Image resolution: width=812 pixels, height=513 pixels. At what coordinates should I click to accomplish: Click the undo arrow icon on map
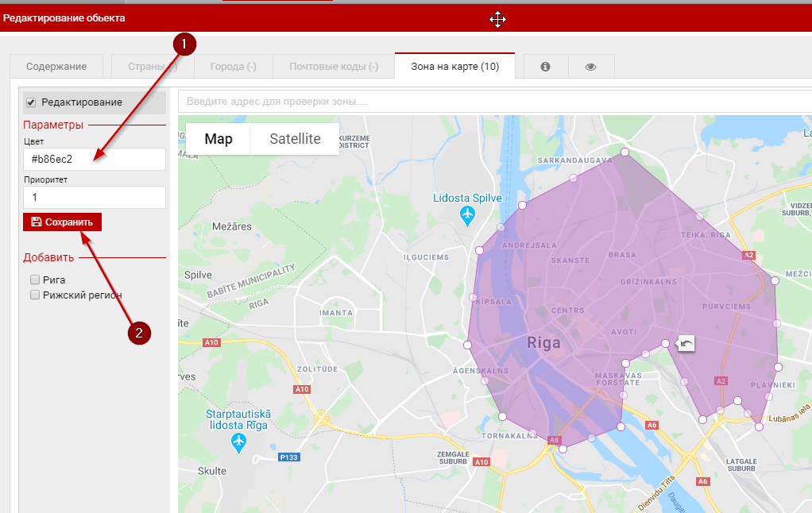(x=686, y=343)
